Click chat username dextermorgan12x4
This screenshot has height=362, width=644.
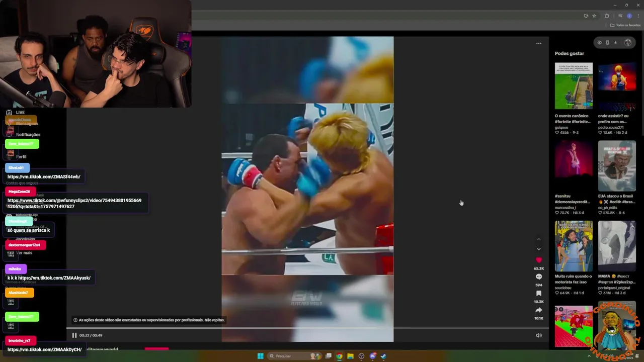24,245
